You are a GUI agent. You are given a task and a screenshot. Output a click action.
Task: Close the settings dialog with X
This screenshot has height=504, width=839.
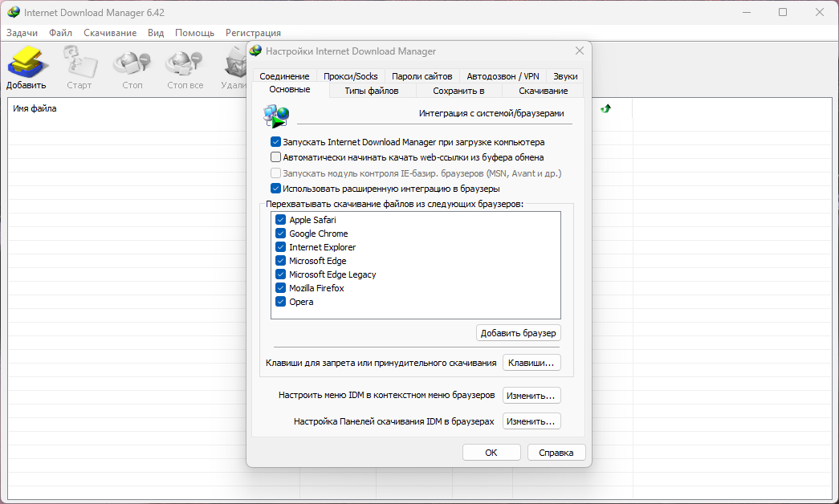click(580, 51)
